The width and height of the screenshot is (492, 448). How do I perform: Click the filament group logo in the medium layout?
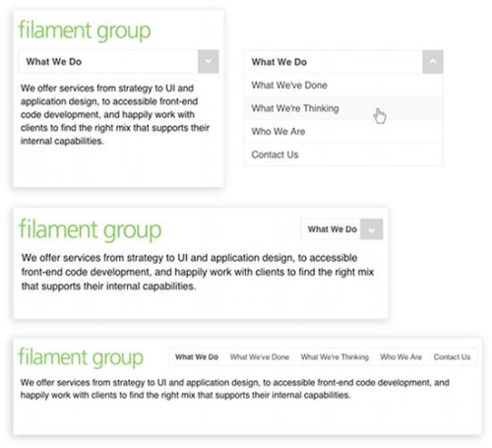pos(91,230)
